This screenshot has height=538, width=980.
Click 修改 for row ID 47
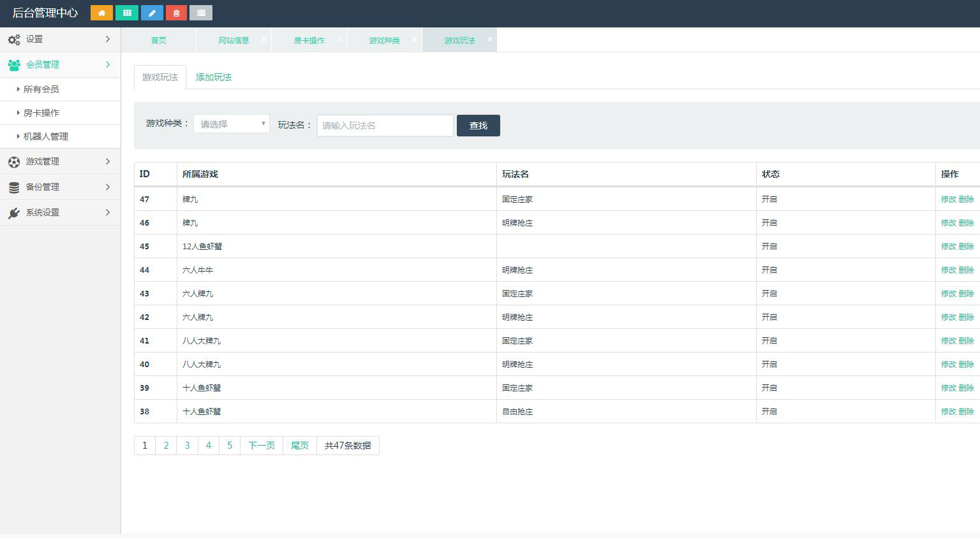[948, 200]
